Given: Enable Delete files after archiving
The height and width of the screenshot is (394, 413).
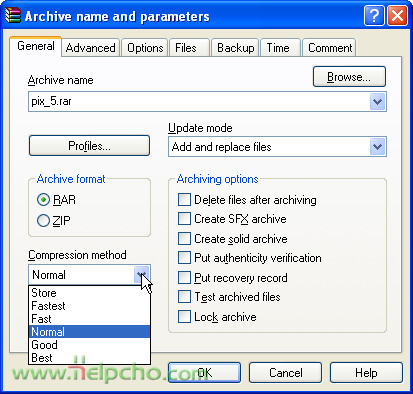Looking at the screenshot, I should pyautogui.click(x=247, y=200).
